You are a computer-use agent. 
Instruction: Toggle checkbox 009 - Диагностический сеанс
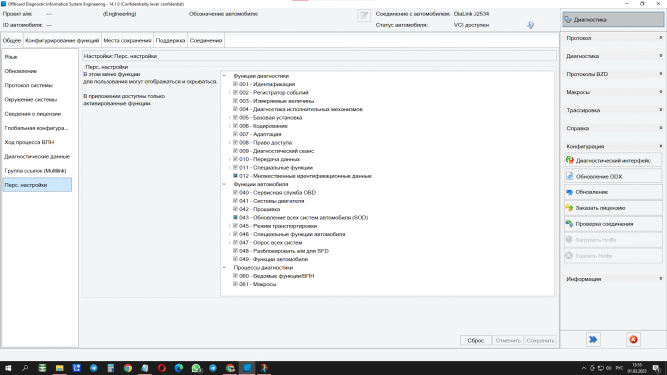[235, 151]
